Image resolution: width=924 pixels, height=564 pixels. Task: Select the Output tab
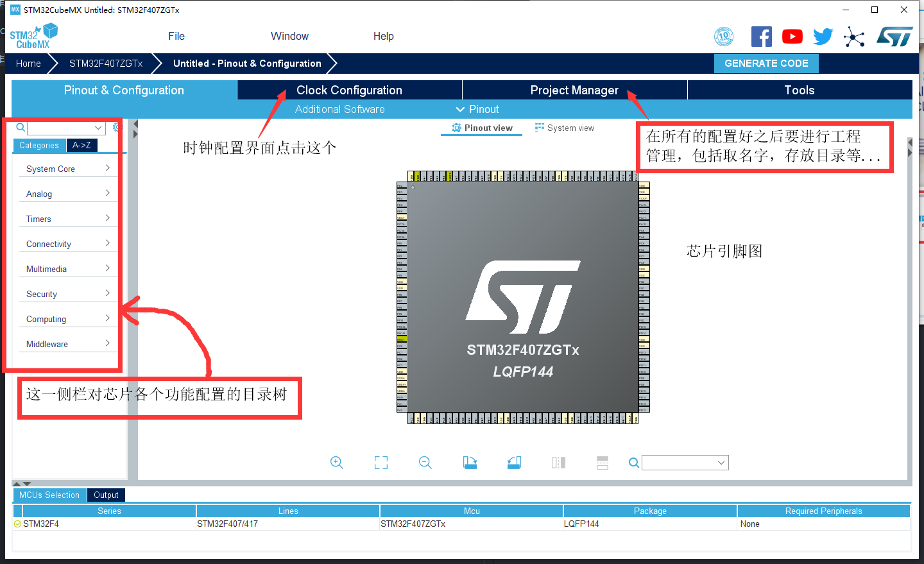pyautogui.click(x=106, y=495)
